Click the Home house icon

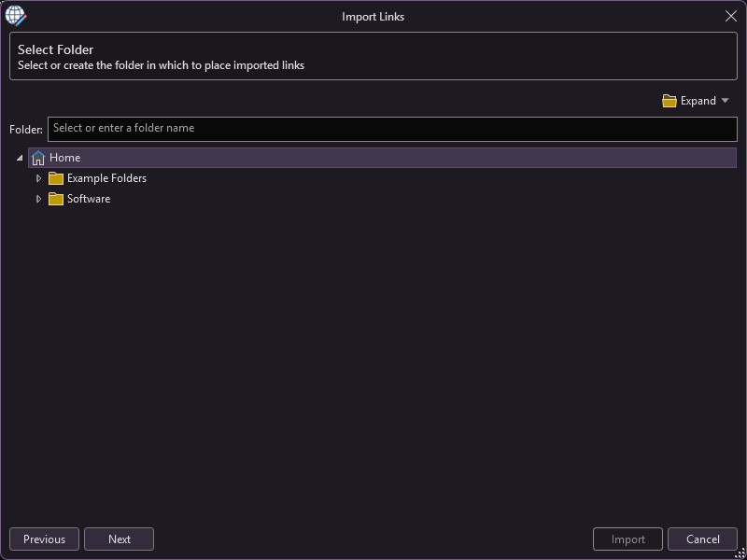[x=38, y=158]
